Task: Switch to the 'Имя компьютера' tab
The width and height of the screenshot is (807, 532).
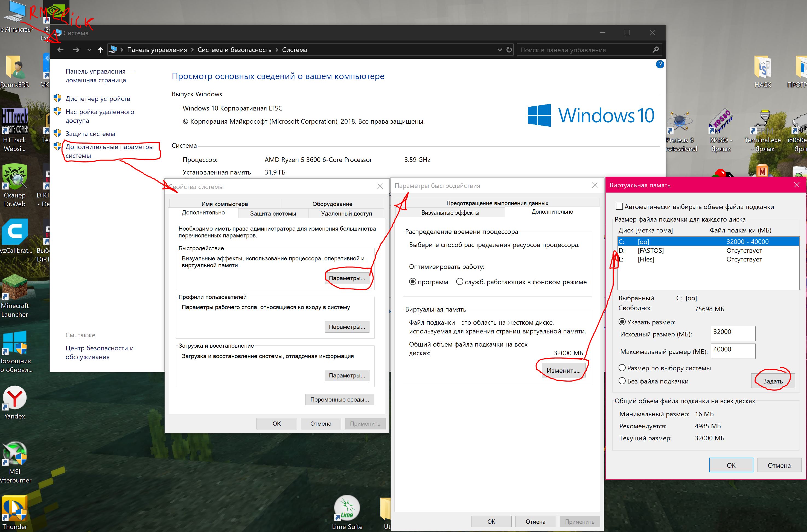Action: (224, 204)
